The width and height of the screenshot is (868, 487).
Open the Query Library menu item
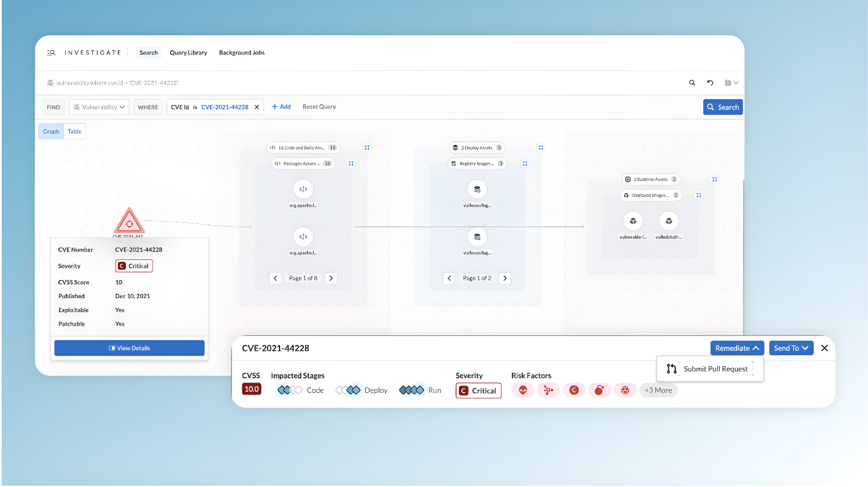coord(188,52)
